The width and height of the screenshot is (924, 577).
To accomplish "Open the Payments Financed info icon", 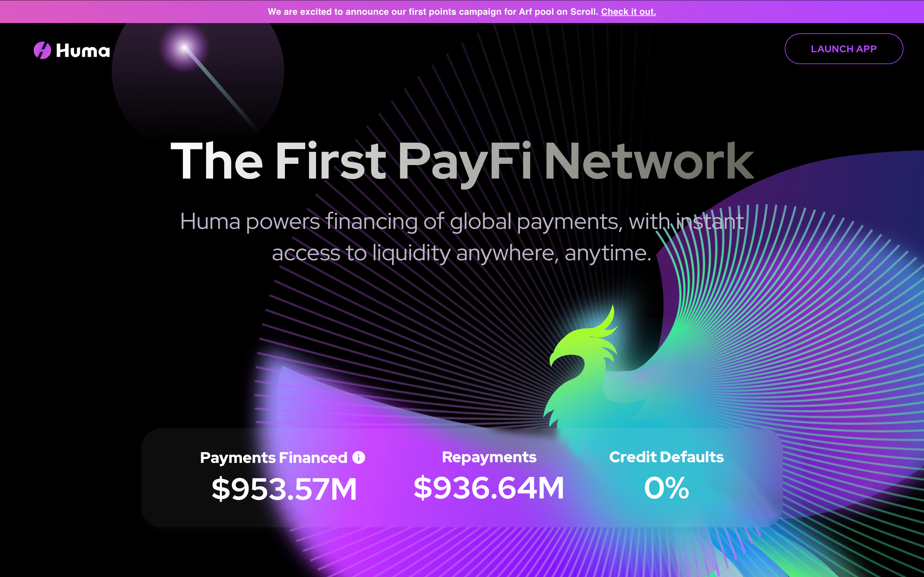I will [358, 457].
